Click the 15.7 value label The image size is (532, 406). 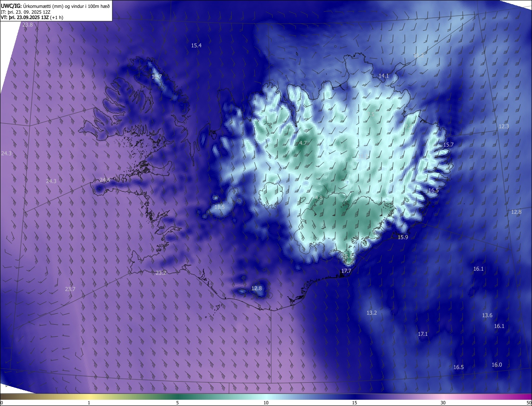(x=448, y=144)
